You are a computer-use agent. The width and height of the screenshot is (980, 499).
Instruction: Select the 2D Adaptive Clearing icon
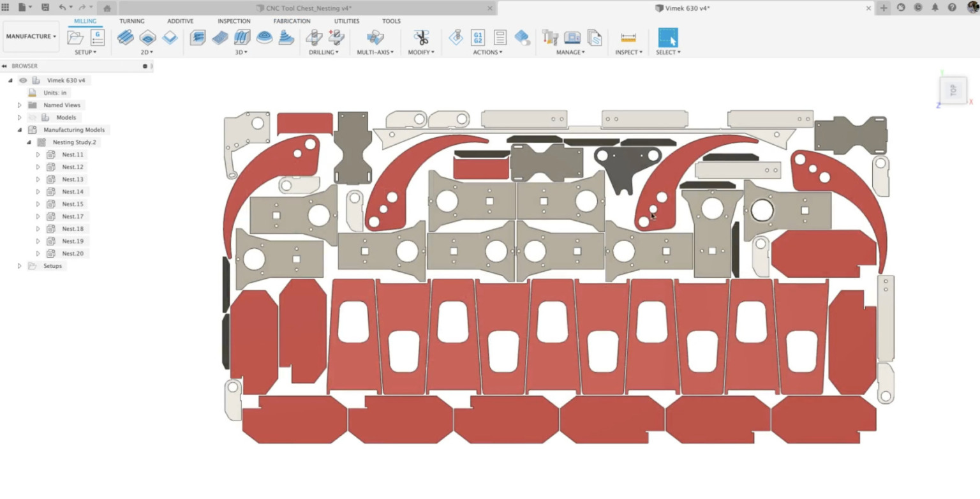tap(125, 37)
